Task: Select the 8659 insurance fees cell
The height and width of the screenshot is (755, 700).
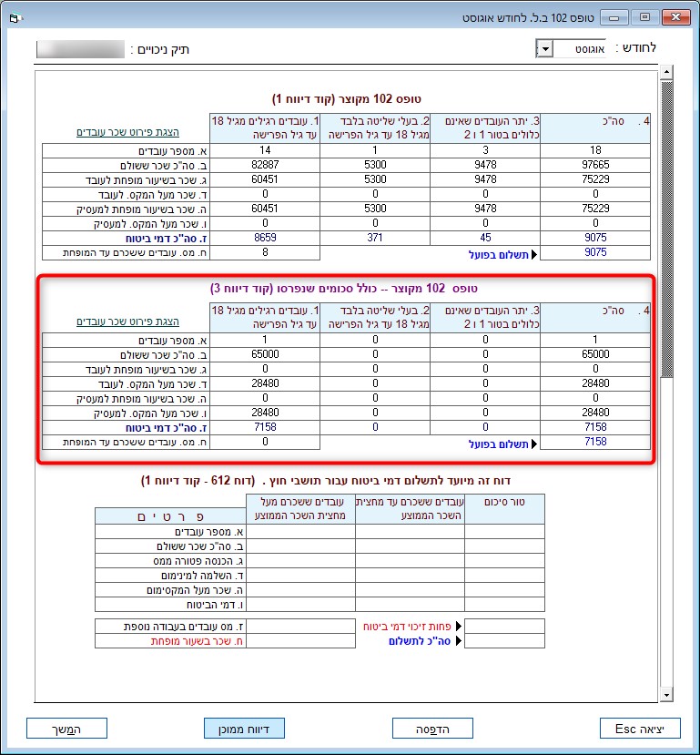Action: [x=265, y=238]
